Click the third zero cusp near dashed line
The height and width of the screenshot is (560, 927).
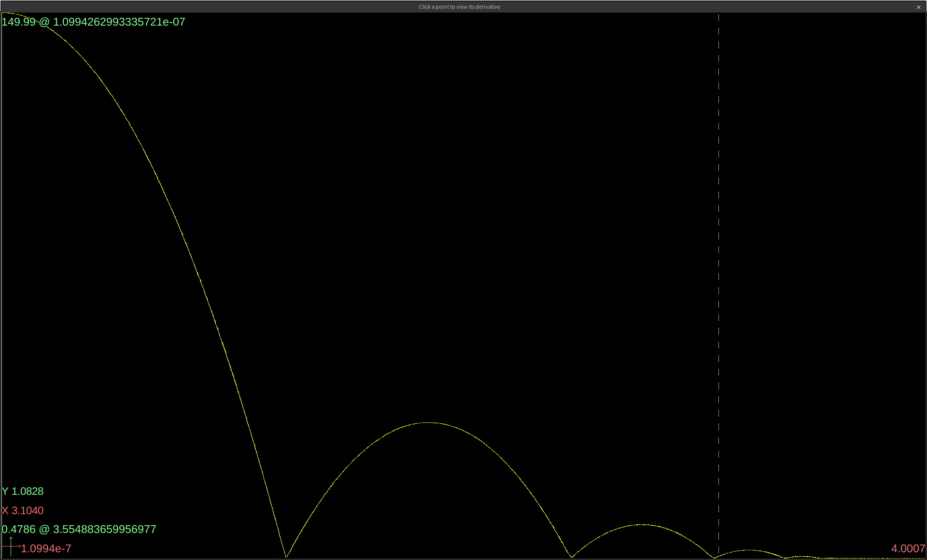click(714, 558)
